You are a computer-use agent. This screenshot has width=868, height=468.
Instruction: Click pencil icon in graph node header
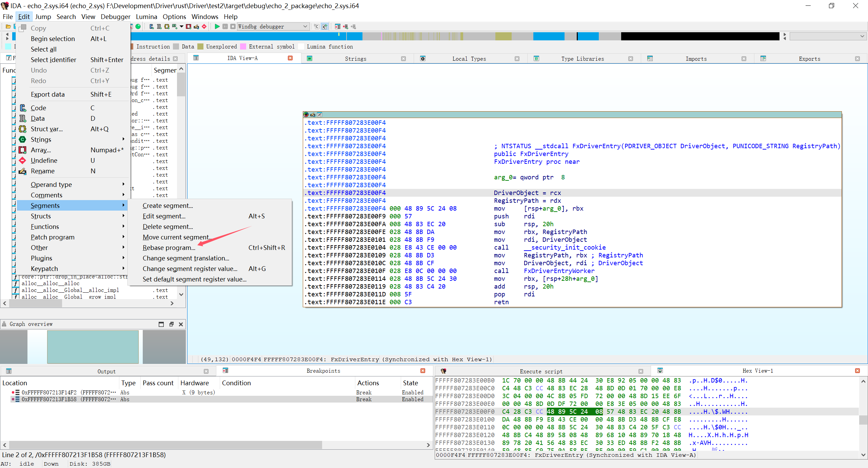click(x=313, y=115)
